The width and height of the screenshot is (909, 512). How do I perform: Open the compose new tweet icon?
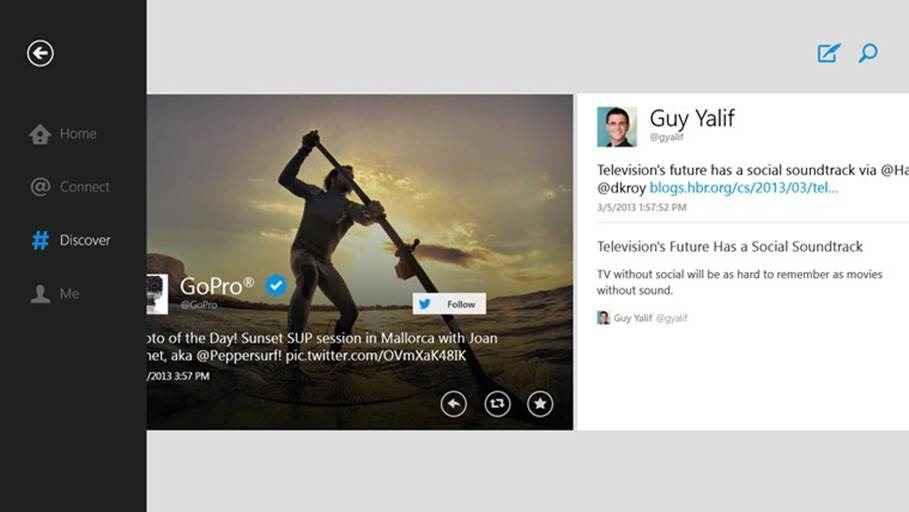click(x=828, y=53)
